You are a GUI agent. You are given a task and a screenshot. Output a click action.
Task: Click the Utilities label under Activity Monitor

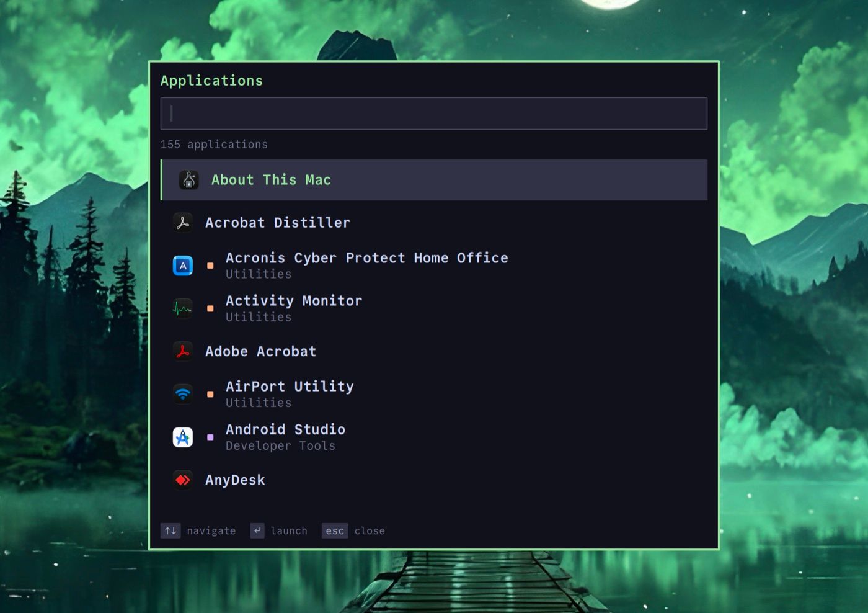point(259,317)
